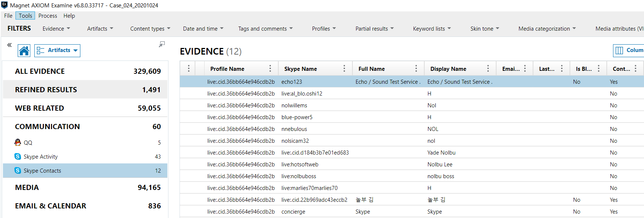Select COMMUNICATION category

85,127
